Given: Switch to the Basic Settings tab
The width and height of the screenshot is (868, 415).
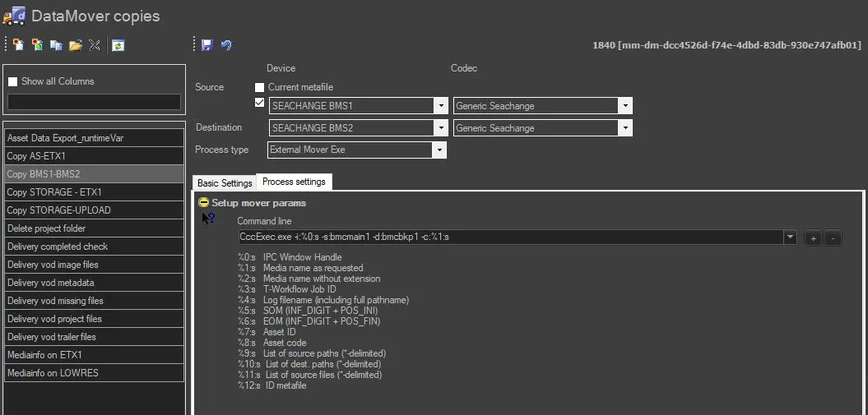Looking at the screenshot, I should [x=225, y=183].
